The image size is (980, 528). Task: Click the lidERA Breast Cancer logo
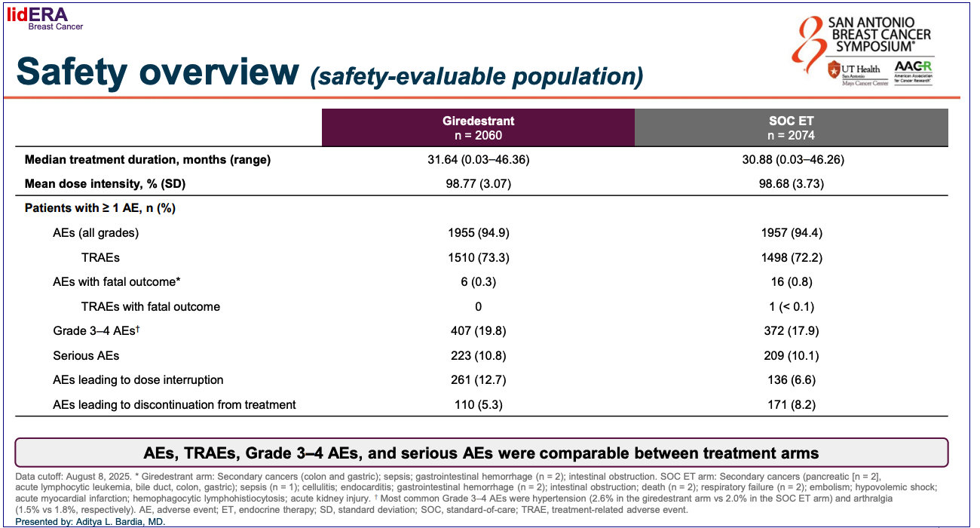click(x=45, y=18)
